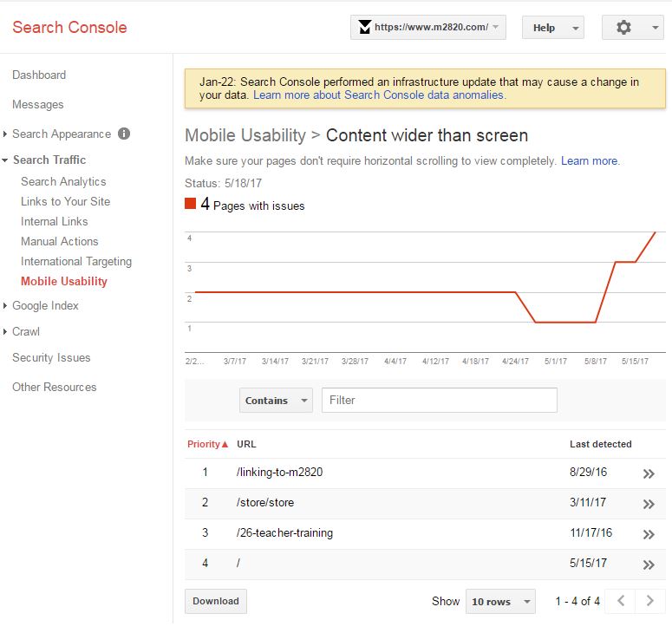Open the site selector dropdown for m2820.com

click(x=427, y=27)
